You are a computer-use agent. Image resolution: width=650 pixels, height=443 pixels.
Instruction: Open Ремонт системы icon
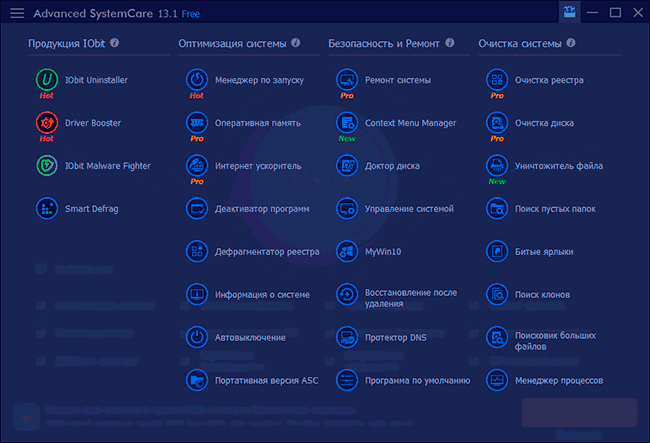[347, 80]
